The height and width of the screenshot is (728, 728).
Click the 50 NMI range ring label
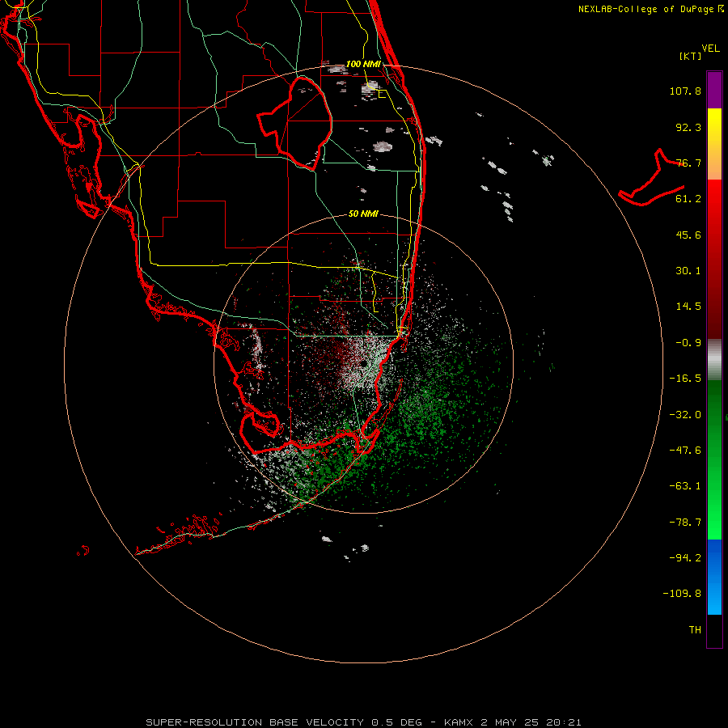pos(363,214)
